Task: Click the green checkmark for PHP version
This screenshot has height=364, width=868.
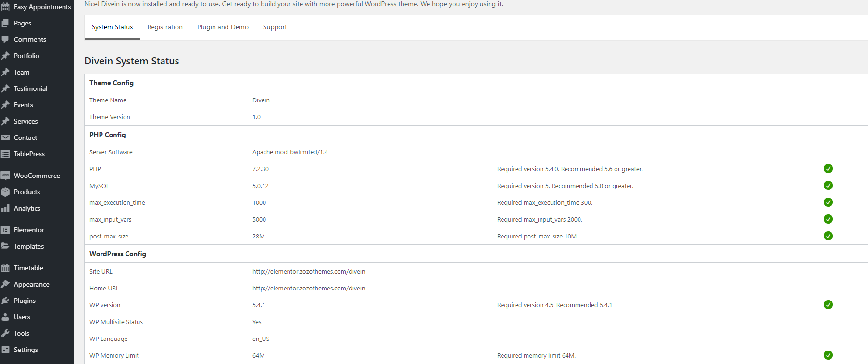Action: pyautogui.click(x=828, y=169)
